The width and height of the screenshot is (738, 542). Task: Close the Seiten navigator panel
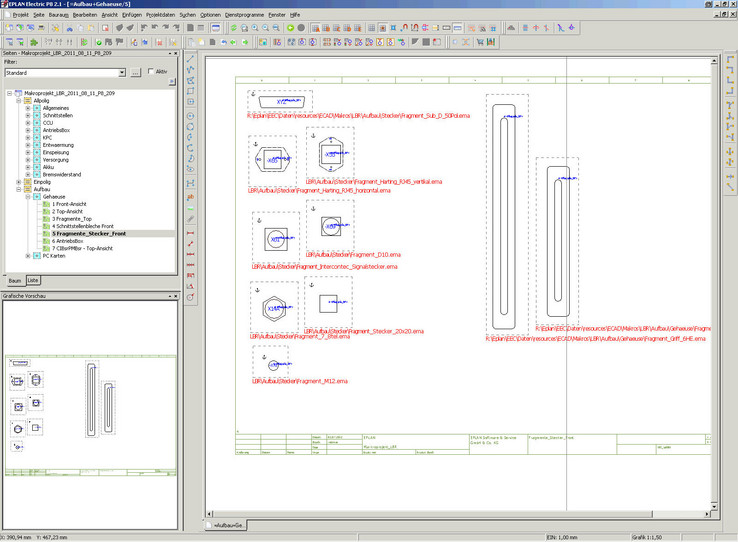tap(176, 53)
